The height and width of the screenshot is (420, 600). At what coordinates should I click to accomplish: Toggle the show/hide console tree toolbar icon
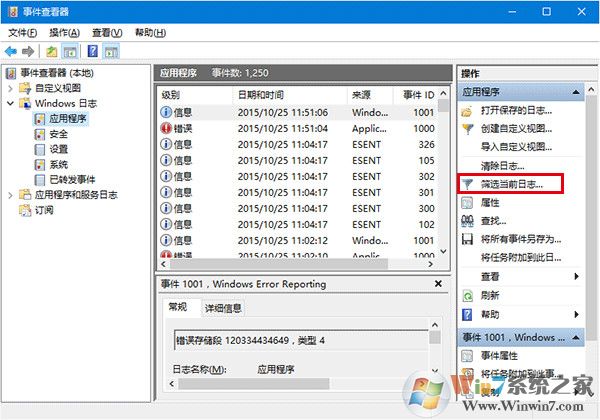(70, 51)
